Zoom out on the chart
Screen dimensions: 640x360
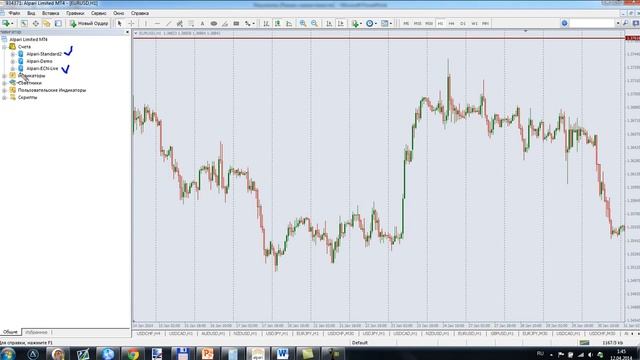pyautogui.click(x=314, y=24)
